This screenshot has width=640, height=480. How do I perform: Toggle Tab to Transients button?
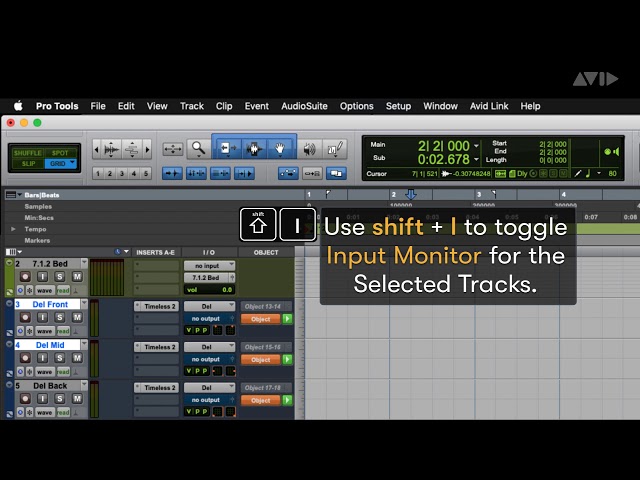tap(172, 173)
